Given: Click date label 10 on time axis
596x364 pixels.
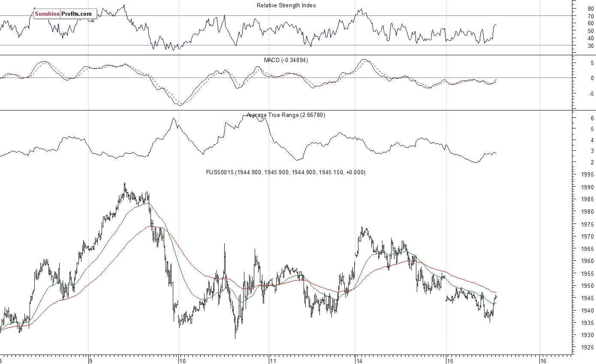Looking at the screenshot, I should pyautogui.click(x=183, y=361).
